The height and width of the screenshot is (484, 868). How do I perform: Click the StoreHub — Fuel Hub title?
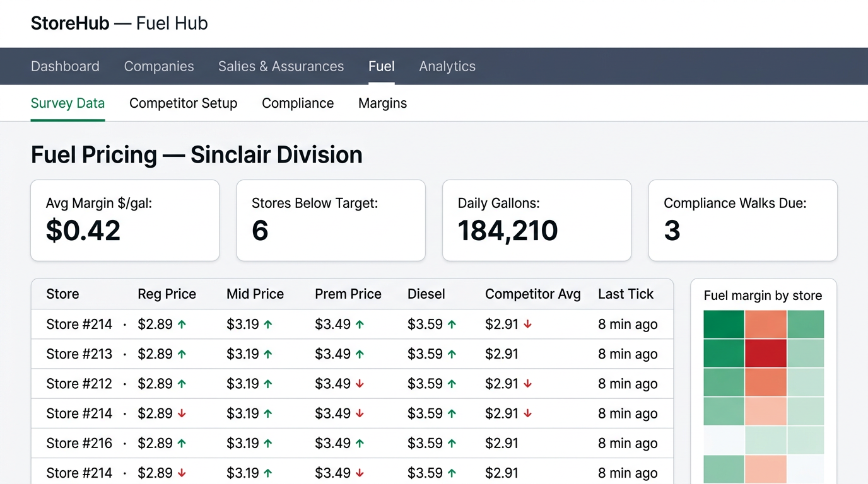[x=119, y=23]
